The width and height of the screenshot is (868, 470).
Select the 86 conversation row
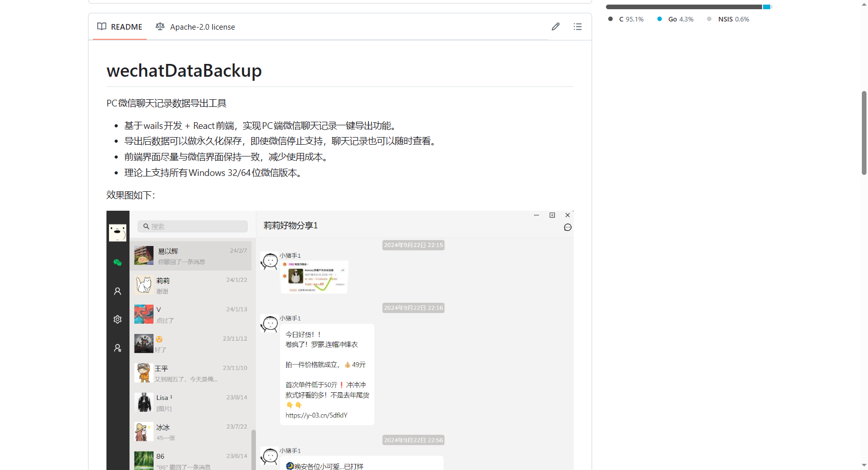[190, 460]
